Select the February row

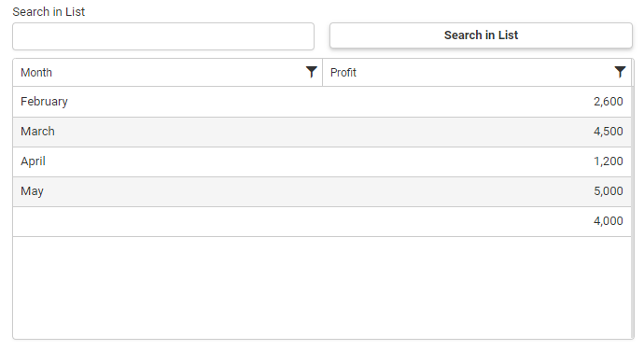(x=322, y=102)
